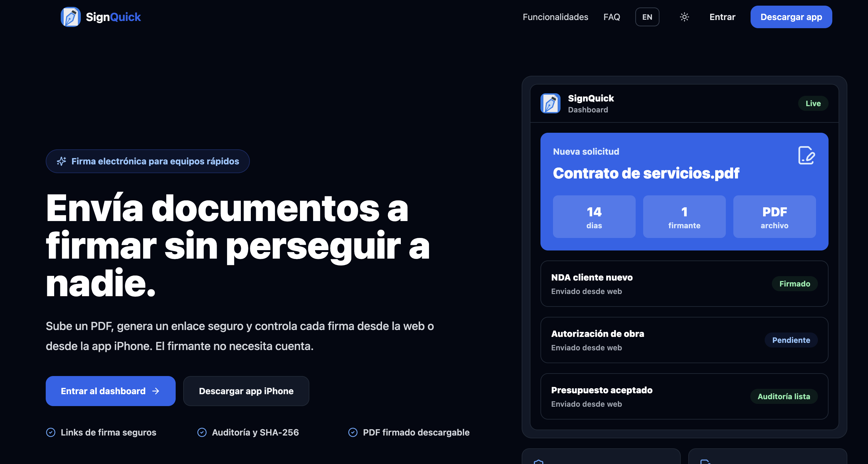Click the SignQuick wordmark in header

(113, 17)
